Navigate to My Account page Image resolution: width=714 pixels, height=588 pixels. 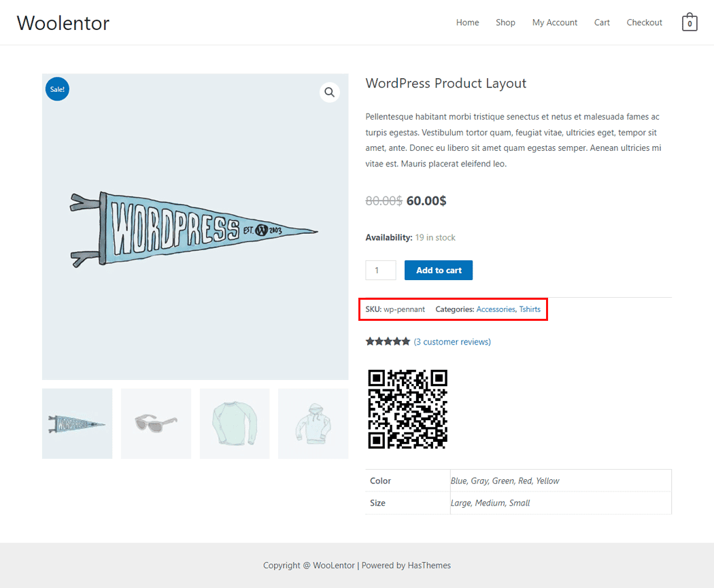click(x=555, y=22)
